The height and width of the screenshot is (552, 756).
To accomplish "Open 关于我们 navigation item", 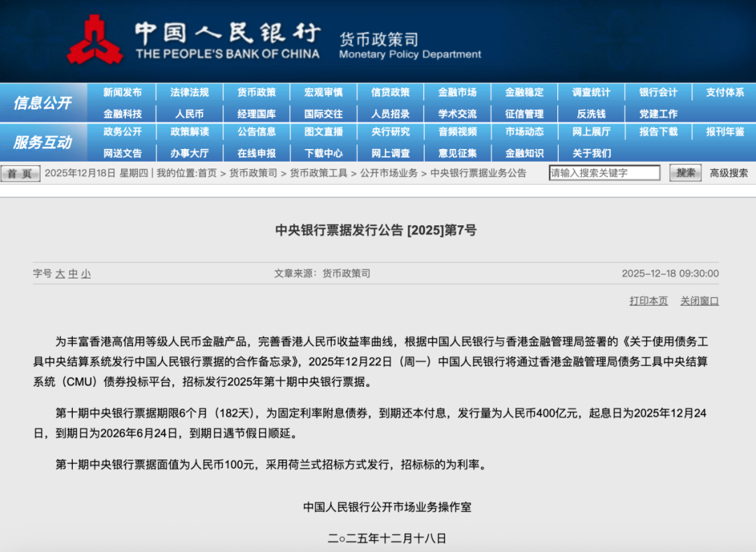I will coord(591,153).
